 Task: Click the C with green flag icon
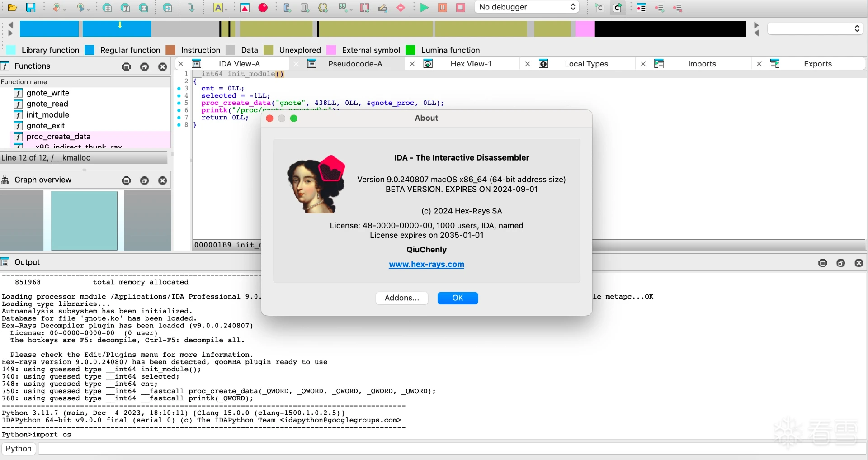click(599, 8)
